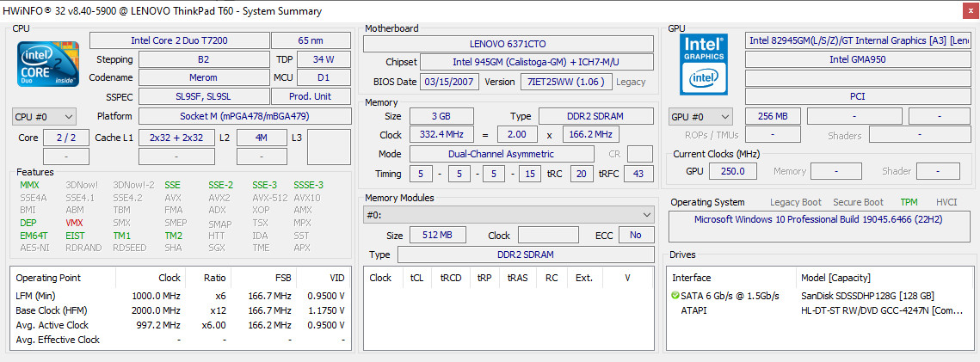This screenshot has height=362, width=980.
Task: Click the Socket M platform field
Action: click(x=244, y=116)
